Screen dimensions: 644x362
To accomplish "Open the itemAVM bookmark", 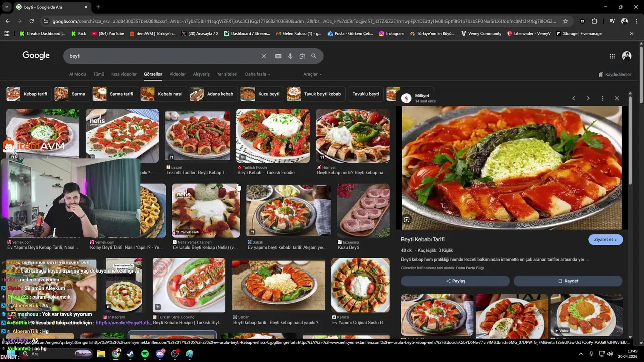I will [x=152, y=34].
